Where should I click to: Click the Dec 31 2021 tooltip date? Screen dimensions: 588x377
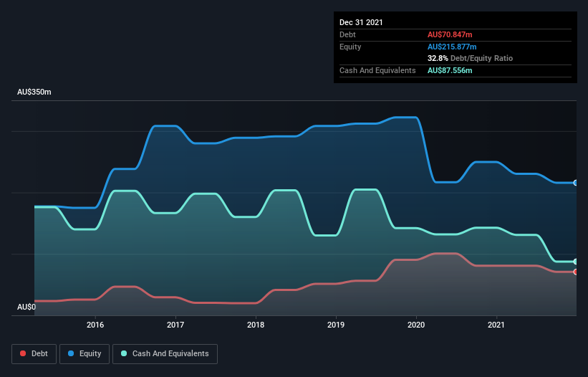[x=361, y=22]
